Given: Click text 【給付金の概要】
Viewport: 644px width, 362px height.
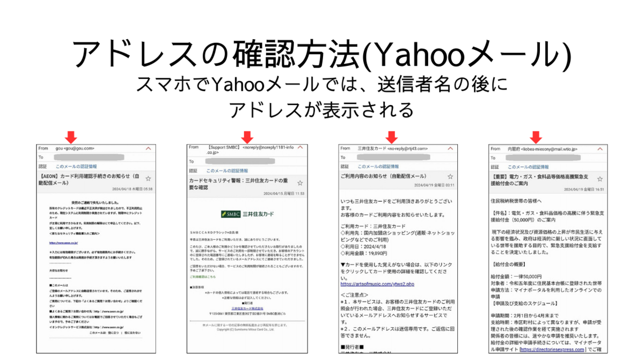Looking at the screenshot, I should [510, 264].
